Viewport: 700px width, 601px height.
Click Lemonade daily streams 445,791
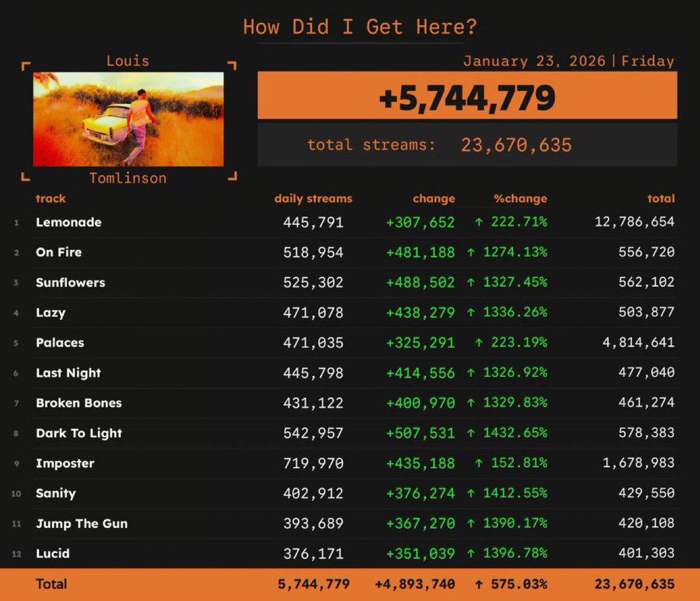click(x=313, y=222)
